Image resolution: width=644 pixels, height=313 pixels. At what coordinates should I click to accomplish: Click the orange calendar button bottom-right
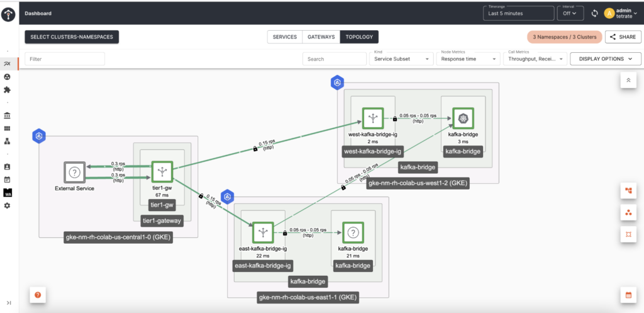point(628,295)
